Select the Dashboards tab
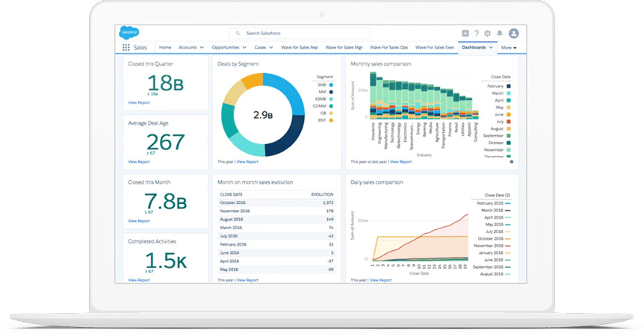644x336 pixels. click(x=474, y=48)
